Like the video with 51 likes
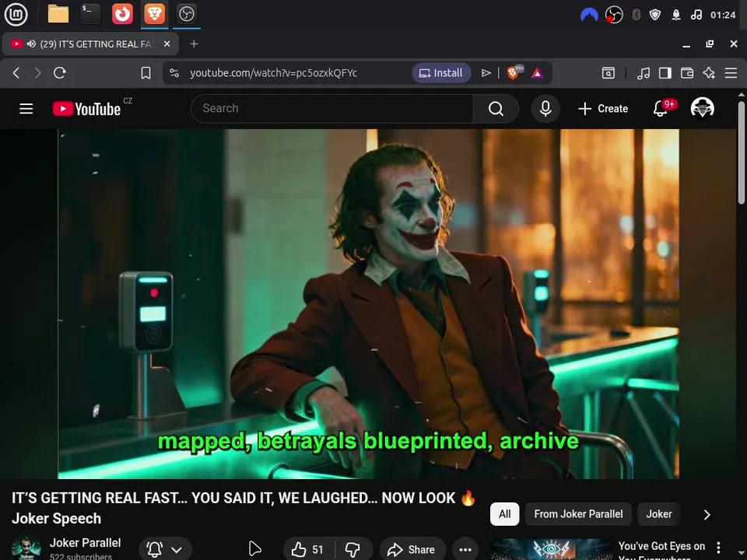The width and height of the screenshot is (747, 560). point(308,550)
